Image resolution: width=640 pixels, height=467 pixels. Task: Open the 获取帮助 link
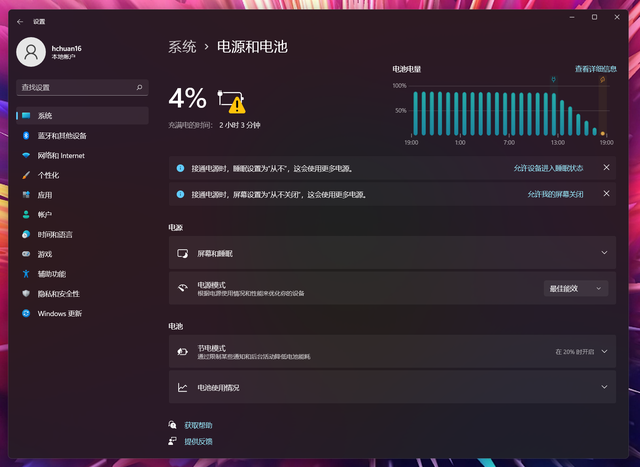pyautogui.click(x=198, y=425)
